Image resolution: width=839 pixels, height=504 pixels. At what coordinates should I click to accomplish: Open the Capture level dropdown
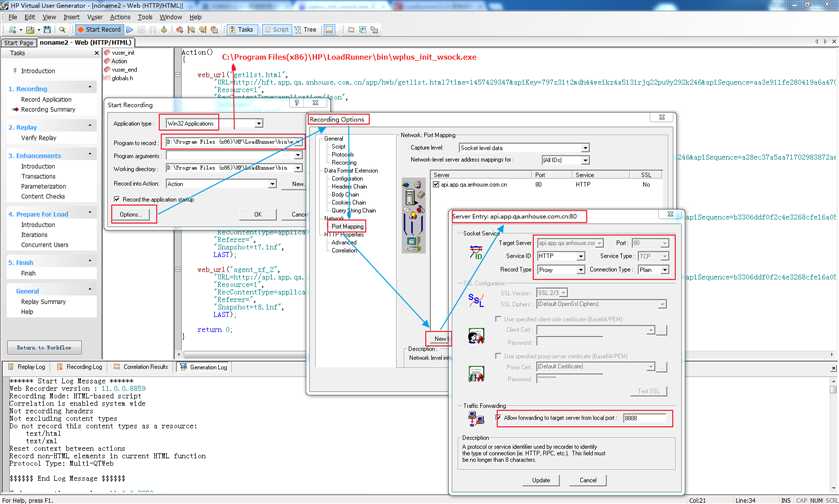coord(585,148)
